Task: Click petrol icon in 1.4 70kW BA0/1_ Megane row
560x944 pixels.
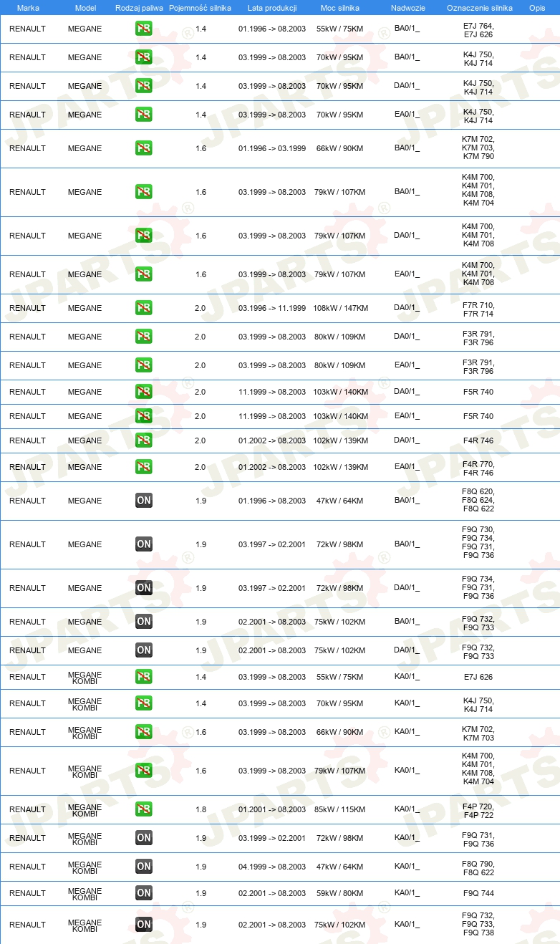Action: pyautogui.click(x=144, y=57)
